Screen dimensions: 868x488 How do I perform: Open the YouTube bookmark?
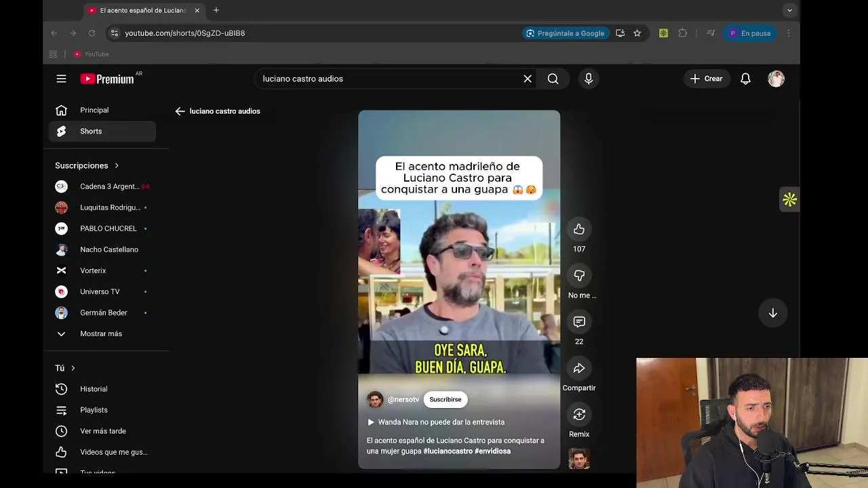click(x=92, y=54)
